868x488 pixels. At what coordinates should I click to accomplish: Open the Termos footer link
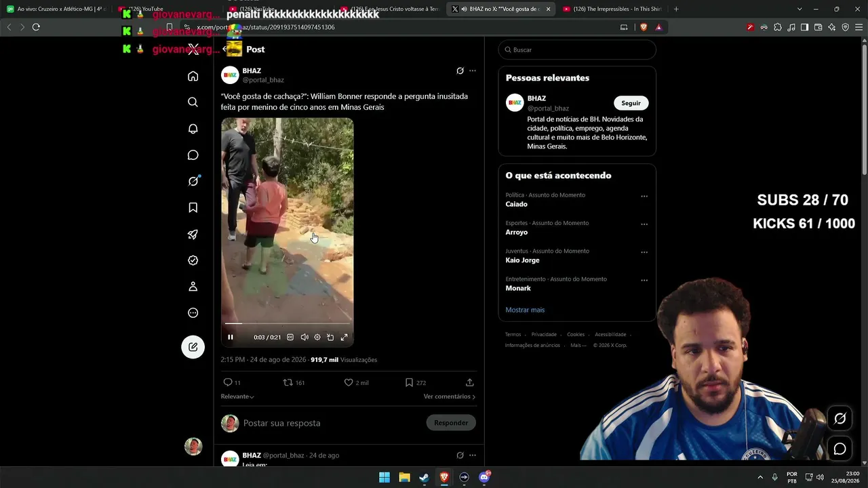pos(513,334)
